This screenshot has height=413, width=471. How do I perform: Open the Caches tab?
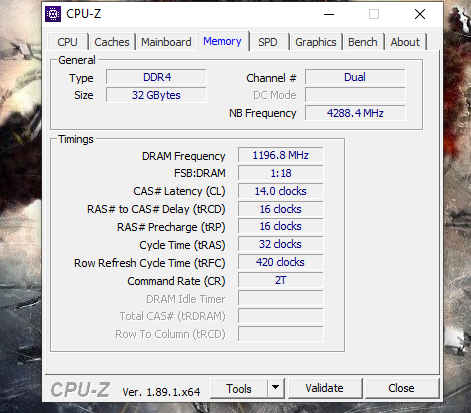coord(112,42)
